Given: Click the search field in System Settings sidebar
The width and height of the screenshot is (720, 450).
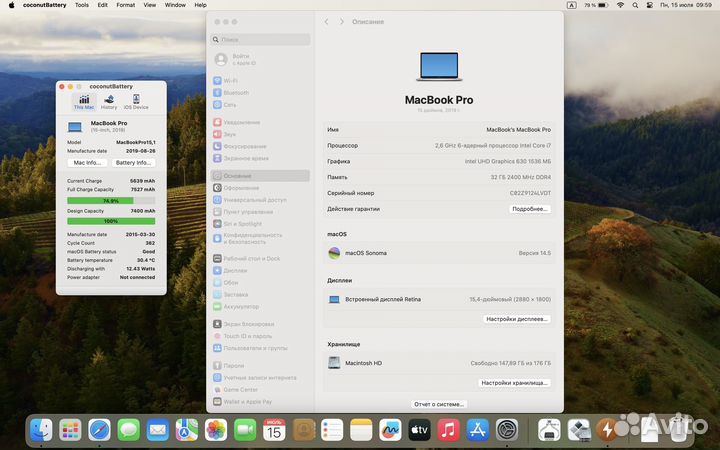Looking at the screenshot, I should (260, 39).
